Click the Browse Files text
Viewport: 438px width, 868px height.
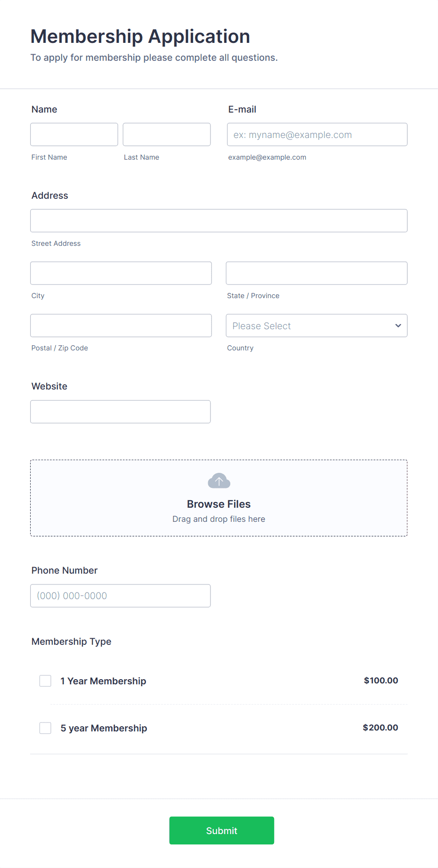tap(219, 504)
